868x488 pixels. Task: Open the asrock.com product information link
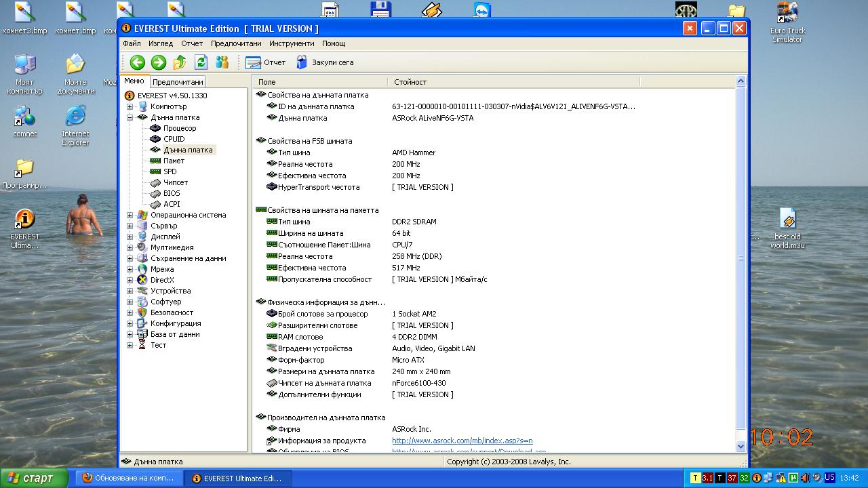tap(462, 441)
